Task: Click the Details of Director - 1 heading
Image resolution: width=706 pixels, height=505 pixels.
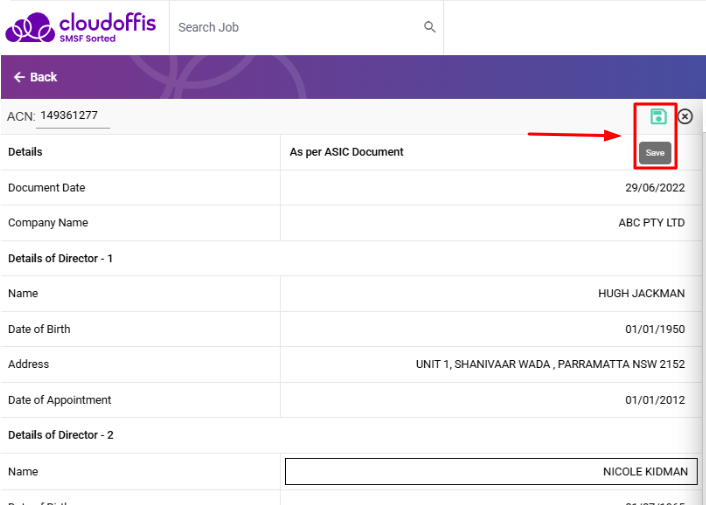Action: click(60, 258)
